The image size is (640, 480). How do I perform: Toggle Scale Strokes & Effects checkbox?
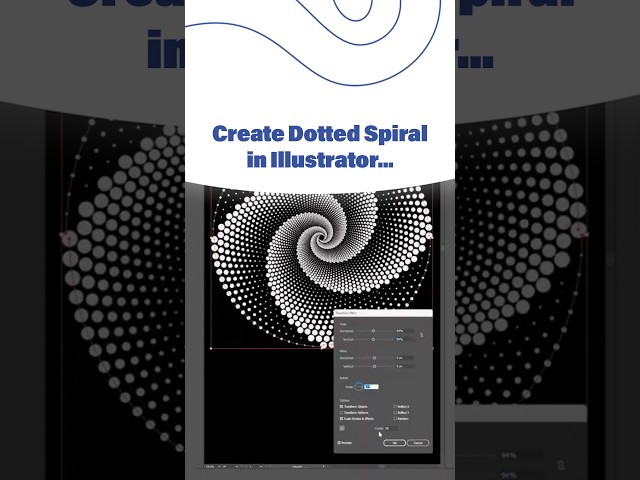342,419
